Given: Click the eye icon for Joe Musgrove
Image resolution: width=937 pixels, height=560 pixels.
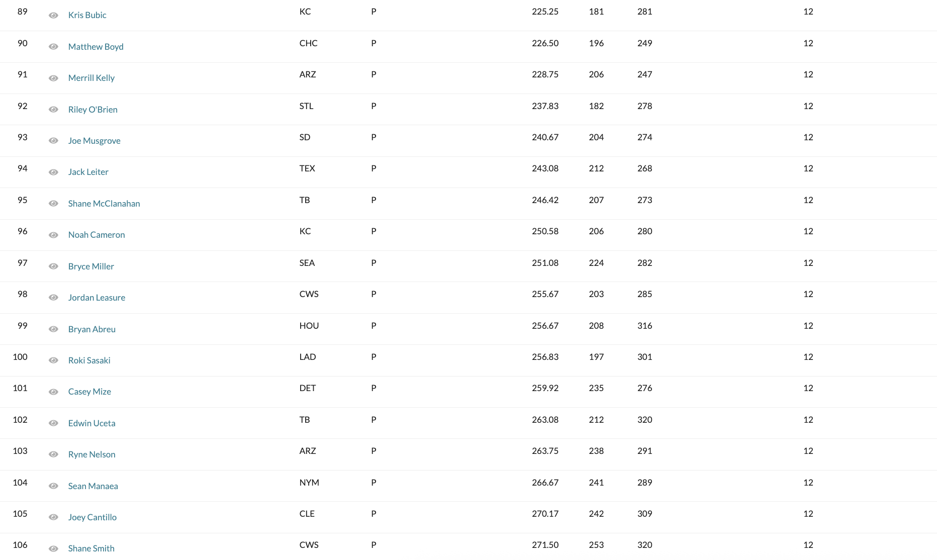Looking at the screenshot, I should click(53, 141).
